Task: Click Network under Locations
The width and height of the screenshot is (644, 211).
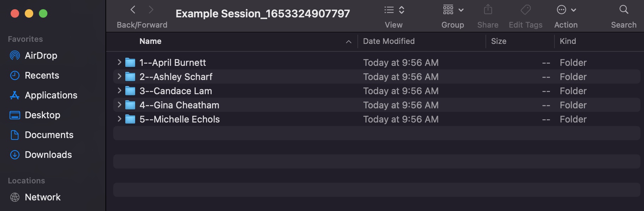Action: (x=42, y=197)
